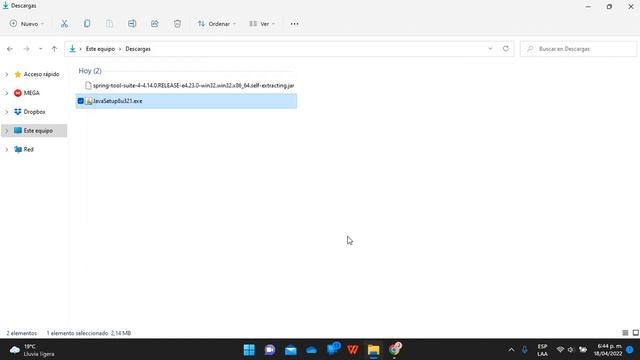
Task: Show hidden system tray icons
Action: (511, 350)
